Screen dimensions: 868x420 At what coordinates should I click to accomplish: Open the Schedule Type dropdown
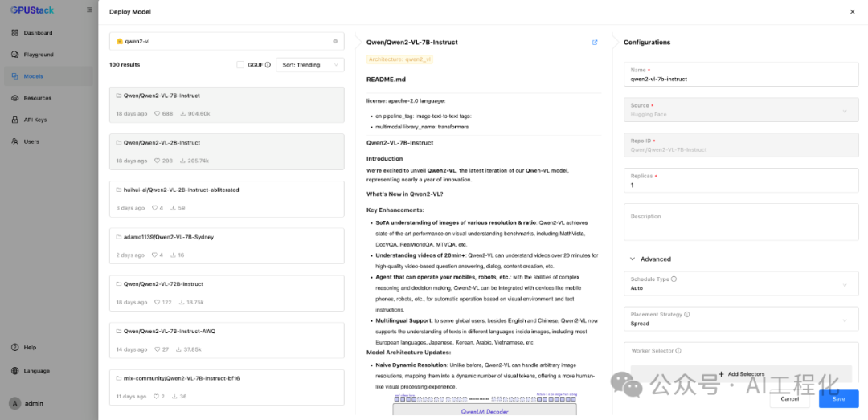click(741, 283)
